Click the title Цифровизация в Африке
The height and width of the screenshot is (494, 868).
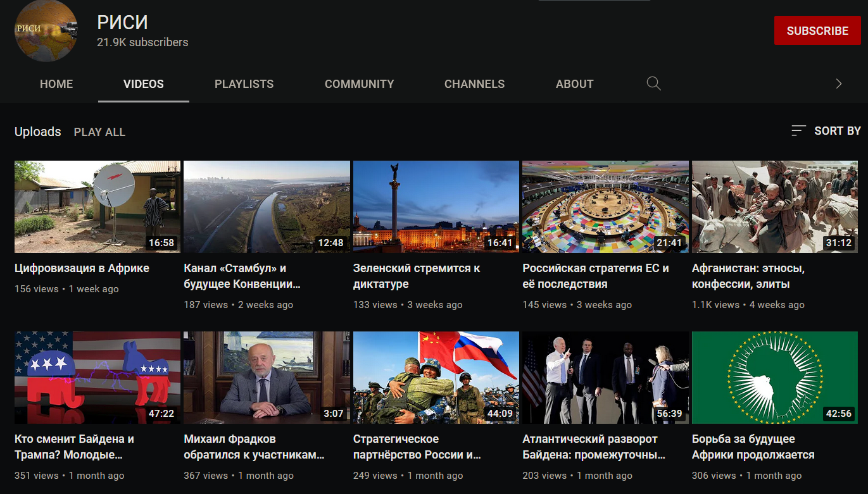click(82, 268)
